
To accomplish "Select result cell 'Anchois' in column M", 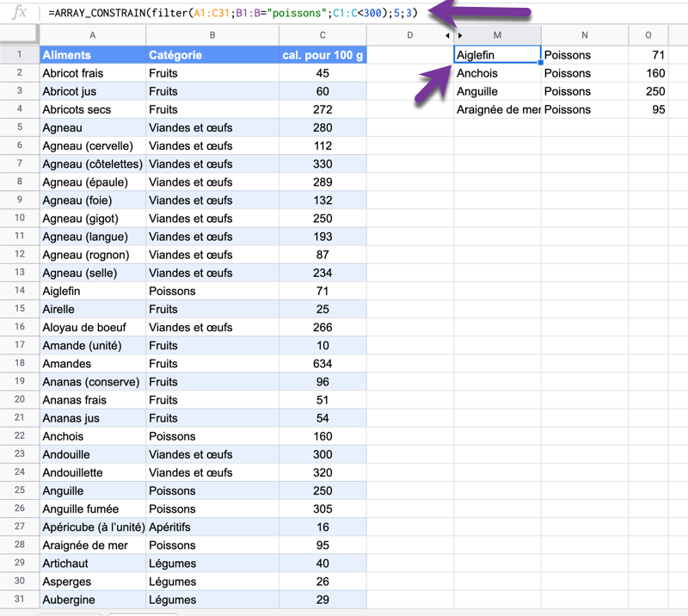I will (497, 73).
